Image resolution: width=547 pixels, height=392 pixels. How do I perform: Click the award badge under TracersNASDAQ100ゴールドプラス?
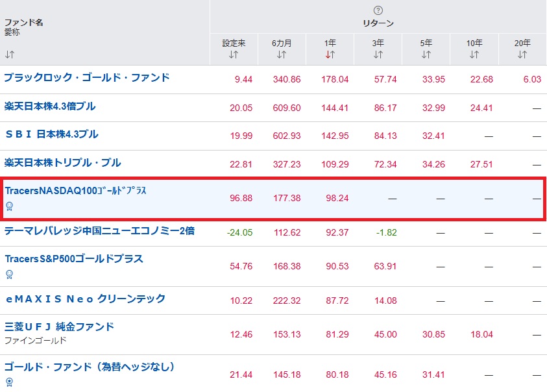coord(9,206)
